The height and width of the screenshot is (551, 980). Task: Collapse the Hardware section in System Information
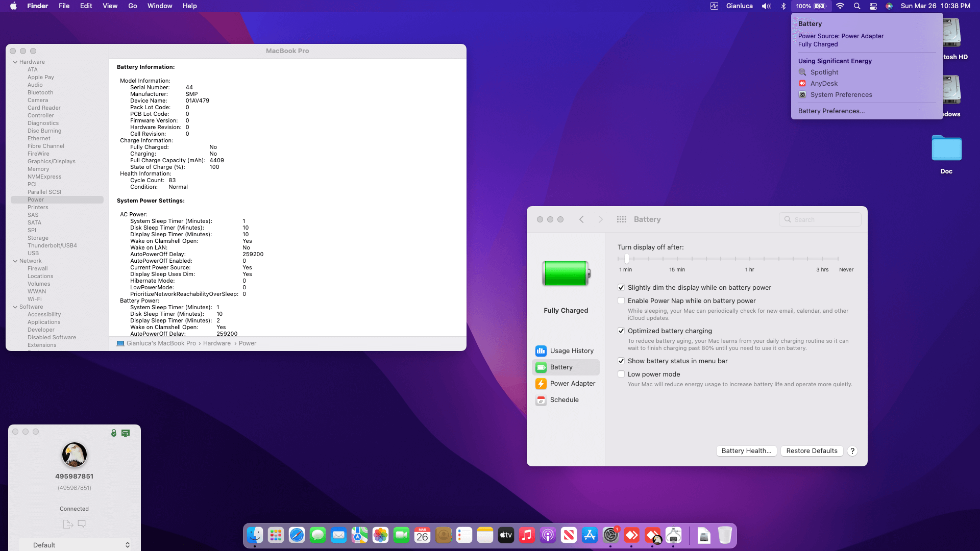tap(15, 62)
